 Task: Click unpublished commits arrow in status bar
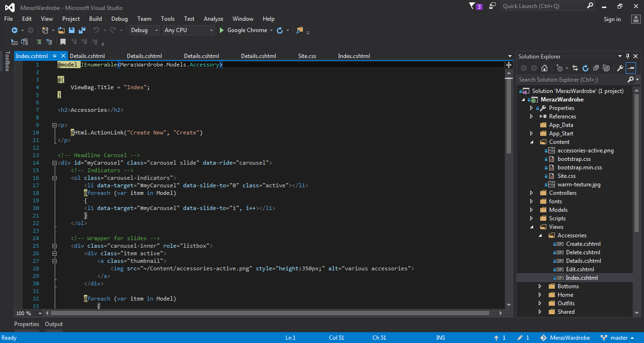497,338
